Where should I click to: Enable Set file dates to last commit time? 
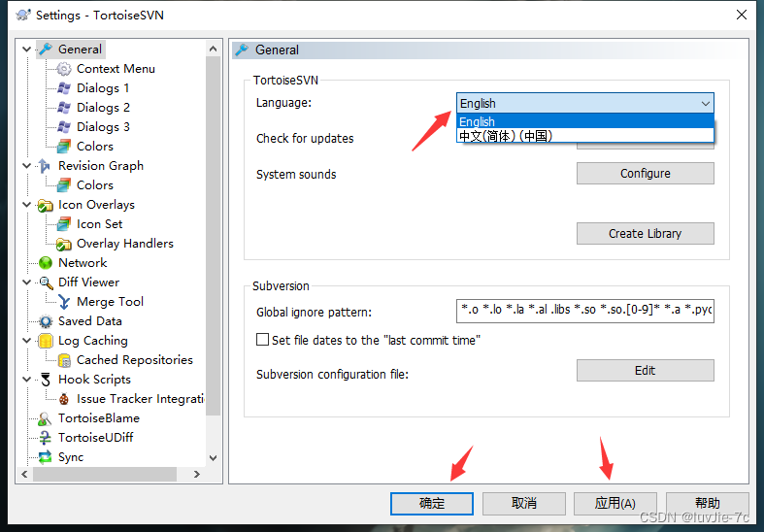click(263, 340)
